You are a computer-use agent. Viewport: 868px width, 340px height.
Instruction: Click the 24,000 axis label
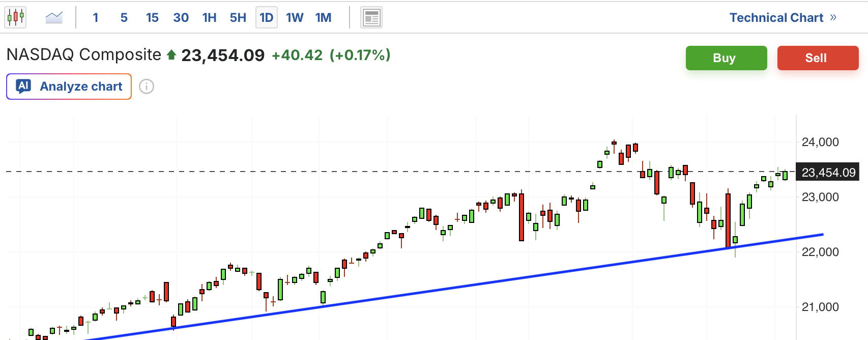[x=820, y=142]
